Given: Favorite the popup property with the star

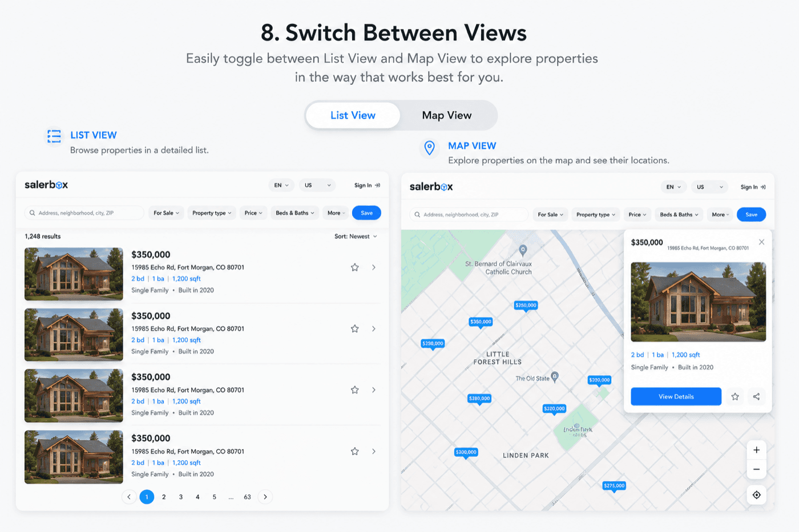Looking at the screenshot, I should [x=735, y=397].
